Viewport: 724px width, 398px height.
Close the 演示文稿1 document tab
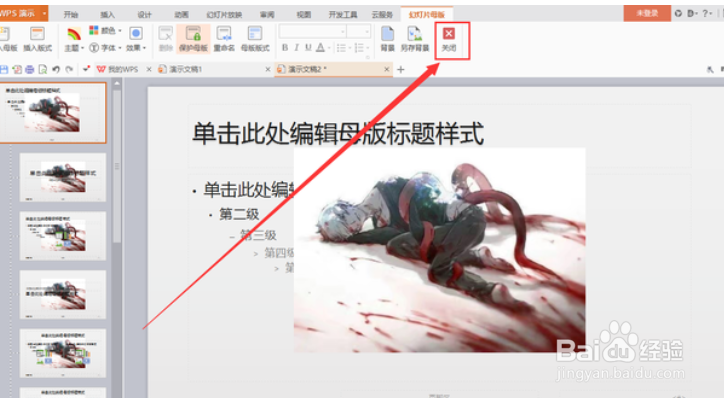[x=268, y=69]
